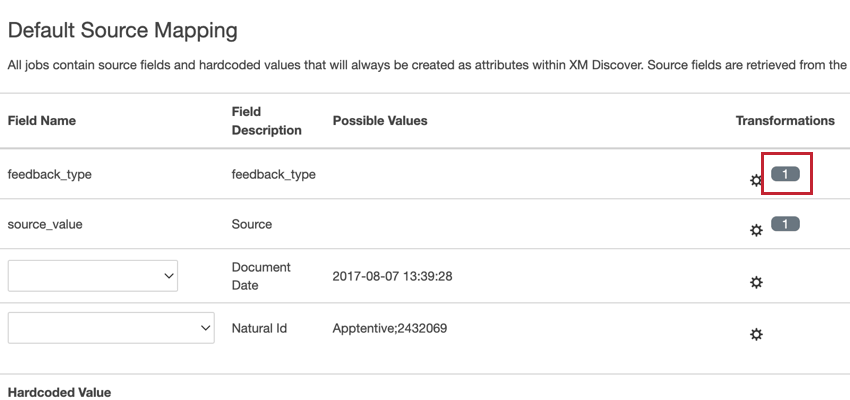Select the source_value field name cell

(x=45, y=224)
